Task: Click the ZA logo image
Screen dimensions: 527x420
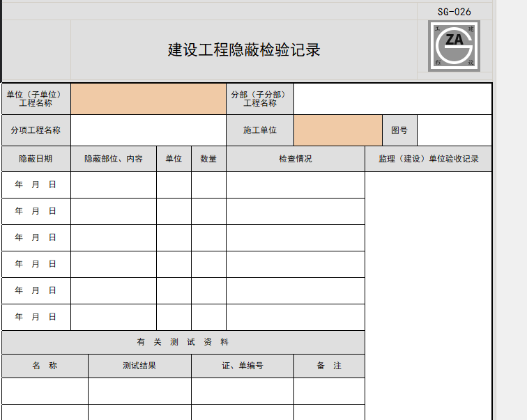Action: (x=455, y=45)
